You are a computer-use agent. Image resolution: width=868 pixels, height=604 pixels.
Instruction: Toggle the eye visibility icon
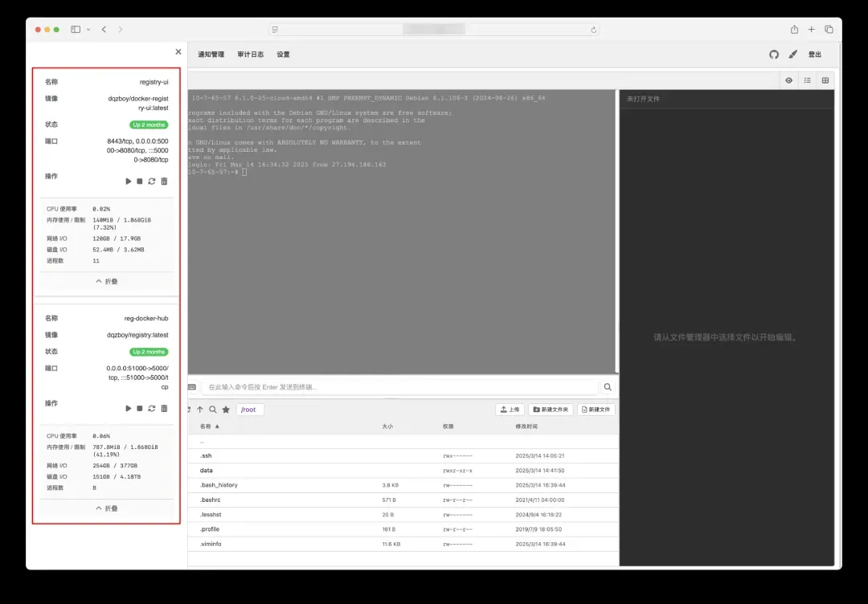click(x=788, y=80)
